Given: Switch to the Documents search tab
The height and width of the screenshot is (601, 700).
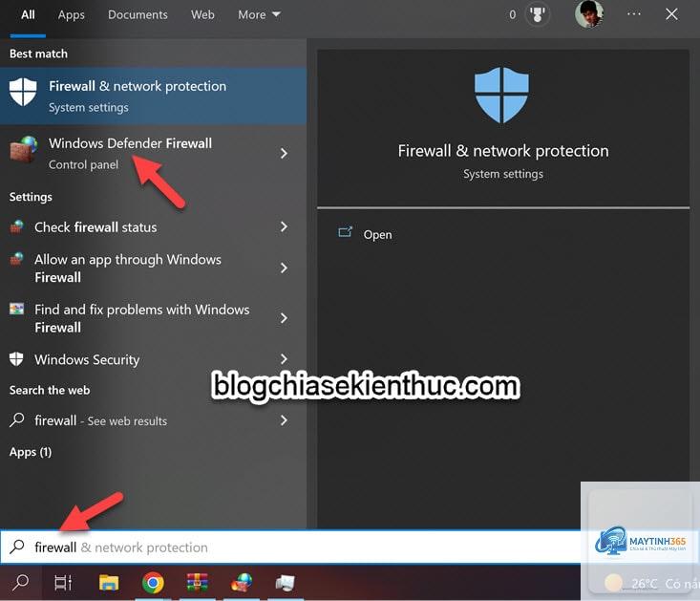Looking at the screenshot, I should click(138, 14).
